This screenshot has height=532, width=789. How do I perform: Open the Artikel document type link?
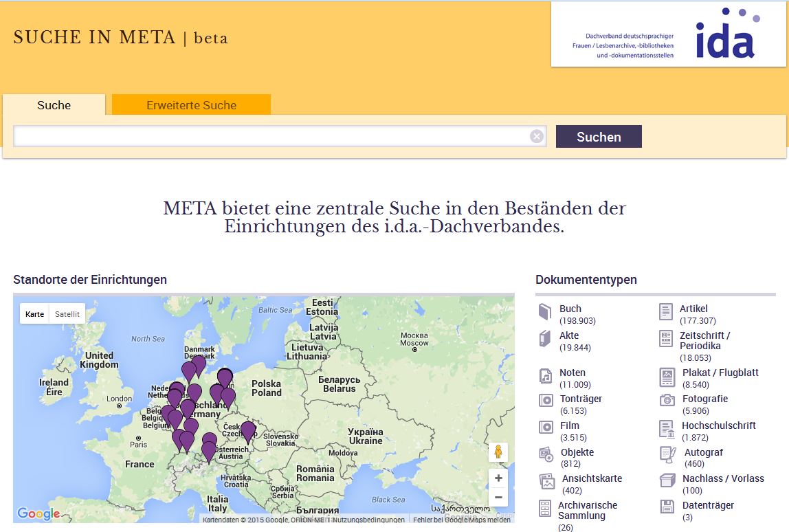click(693, 309)
